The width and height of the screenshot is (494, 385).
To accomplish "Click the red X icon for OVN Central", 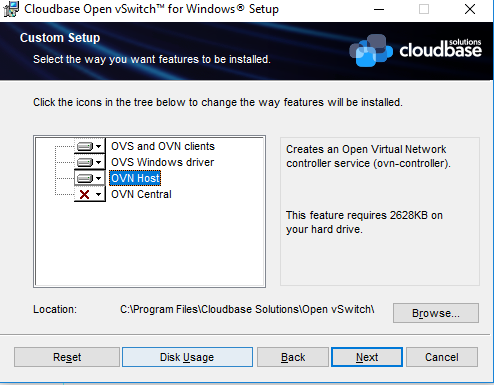I will (x=85, y=194).
